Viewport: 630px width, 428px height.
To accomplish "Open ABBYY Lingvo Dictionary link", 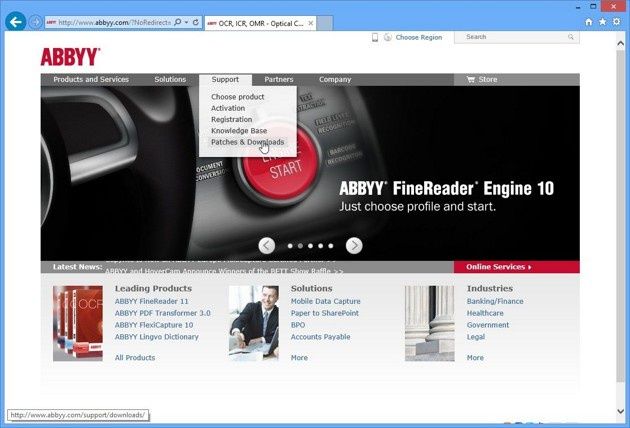I will click(x=157, y=337).
